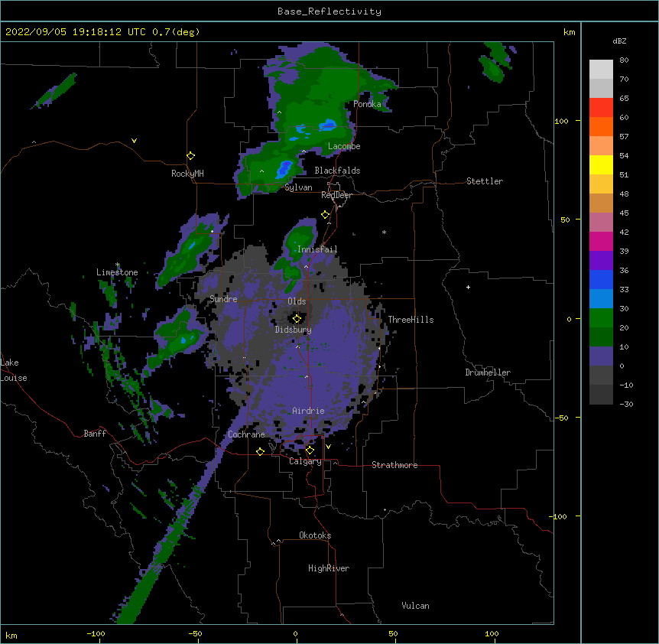Pick the mauve pink 42-45 dBZ legend swatch
The height and width of the screenshot is (644, 659).
click(x=601, y=222)
